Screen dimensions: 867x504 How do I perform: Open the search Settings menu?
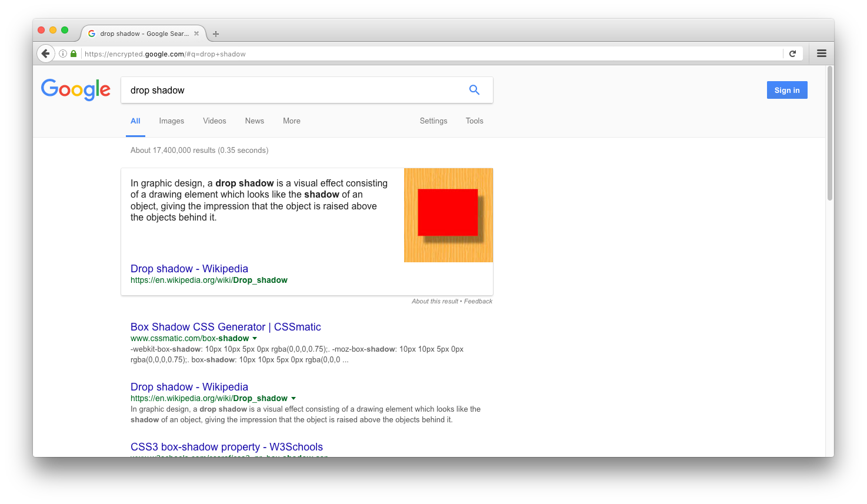coord(434,121)
